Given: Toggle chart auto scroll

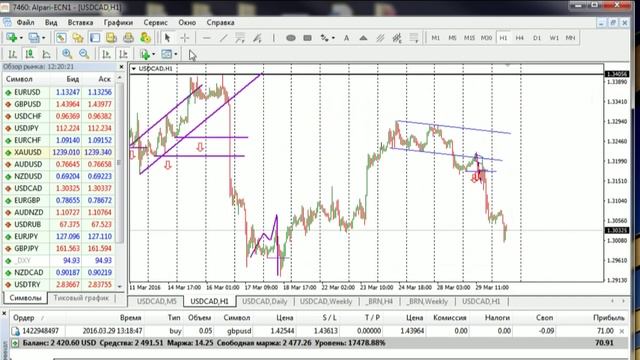Looking at the screenshot, I should (106, 54).
